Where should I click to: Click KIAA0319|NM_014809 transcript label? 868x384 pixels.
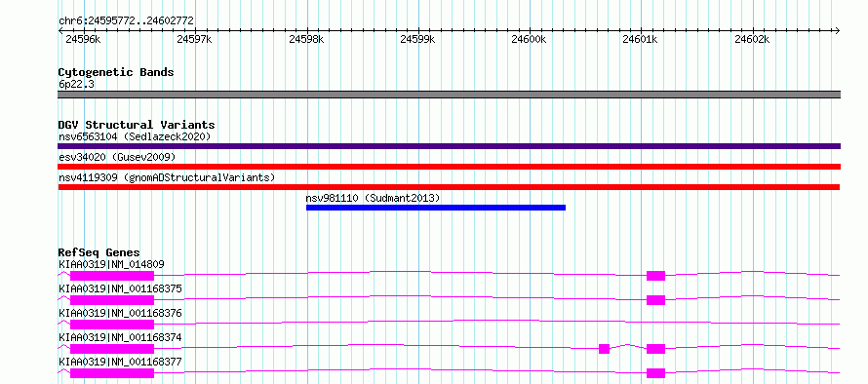(x=111, y=264)
